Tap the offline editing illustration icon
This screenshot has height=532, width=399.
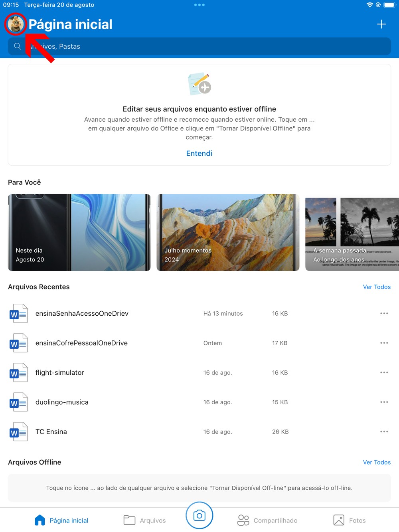click(x=199, y=84)
